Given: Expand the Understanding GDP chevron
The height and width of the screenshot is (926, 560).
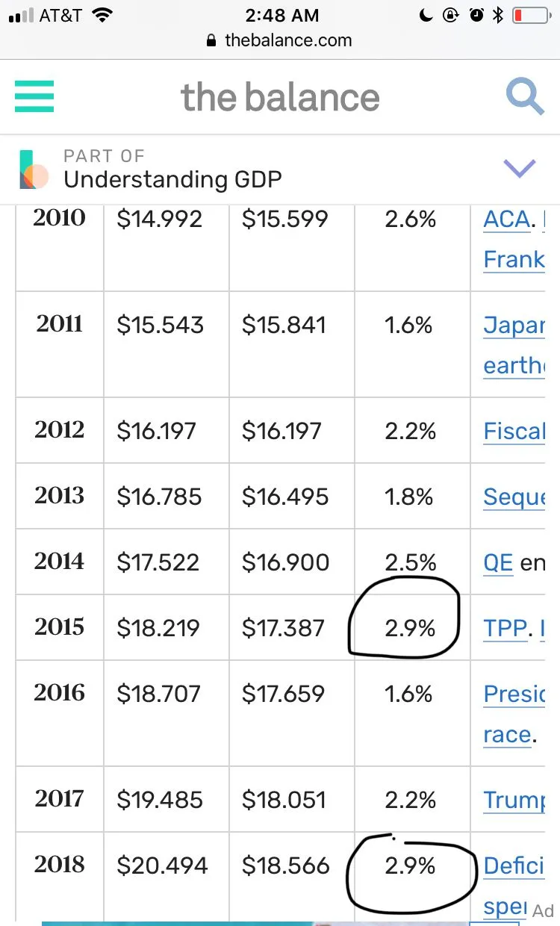Looking at the screenshot, I should (520, 169).
